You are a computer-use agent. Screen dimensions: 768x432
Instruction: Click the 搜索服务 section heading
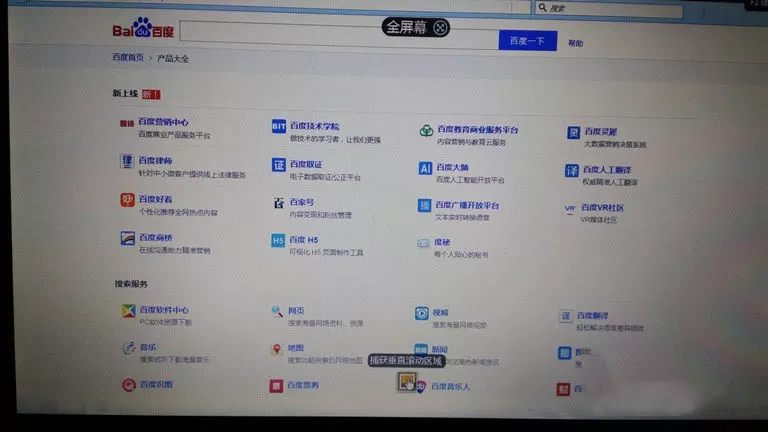point(131,284)
